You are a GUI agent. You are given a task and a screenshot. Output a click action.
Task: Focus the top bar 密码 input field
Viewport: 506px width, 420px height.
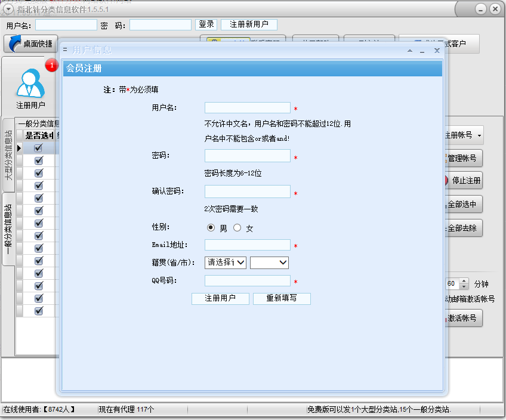(161, 25)
